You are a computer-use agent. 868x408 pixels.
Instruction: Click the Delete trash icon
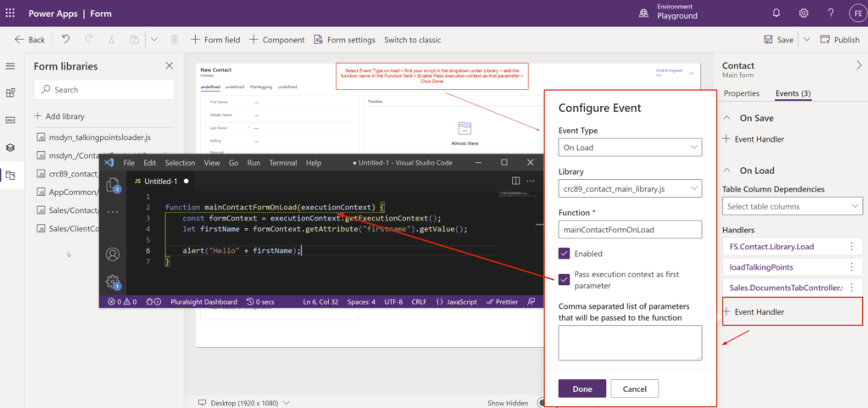click(x=175, y=39)
